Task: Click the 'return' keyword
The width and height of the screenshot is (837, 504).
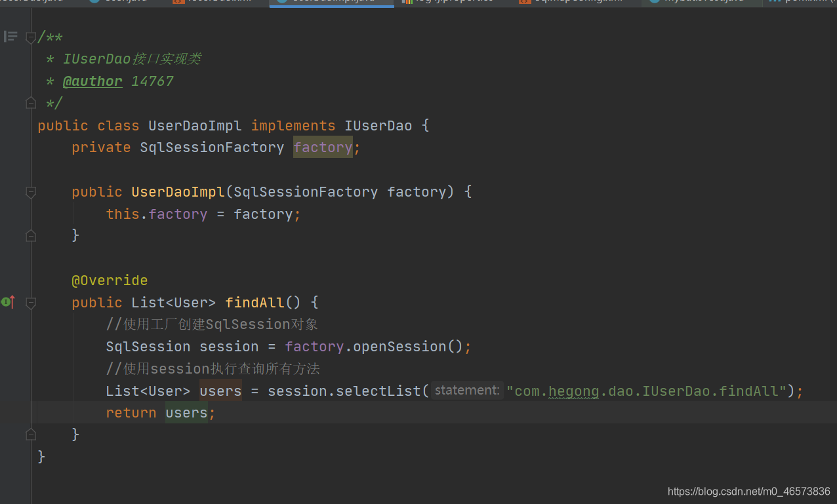Action: (131, 413)
